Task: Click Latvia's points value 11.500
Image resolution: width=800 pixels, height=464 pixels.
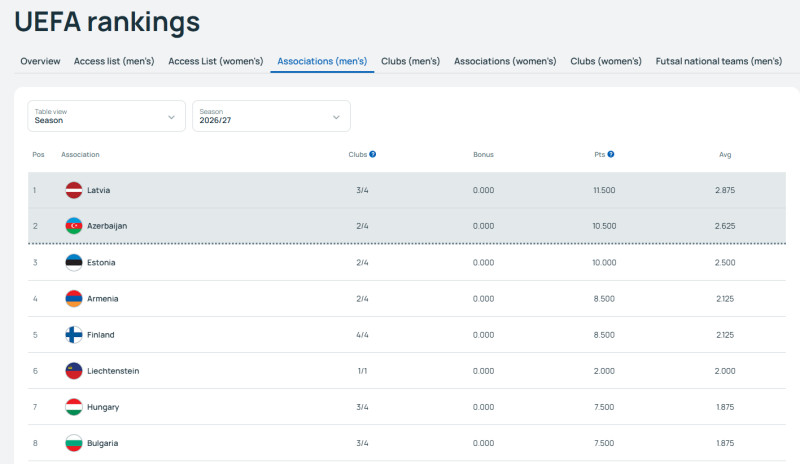Action: [x=604, y=190]
